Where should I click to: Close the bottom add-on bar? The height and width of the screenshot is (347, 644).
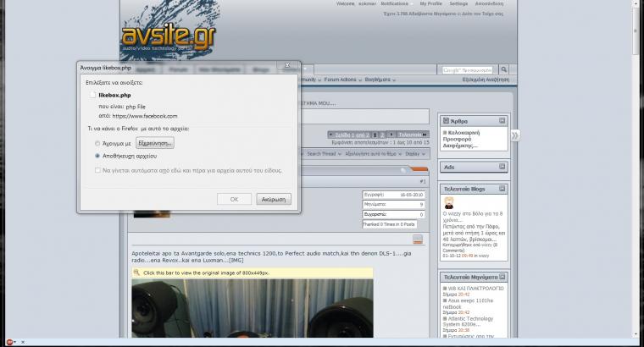coord(23,342)
